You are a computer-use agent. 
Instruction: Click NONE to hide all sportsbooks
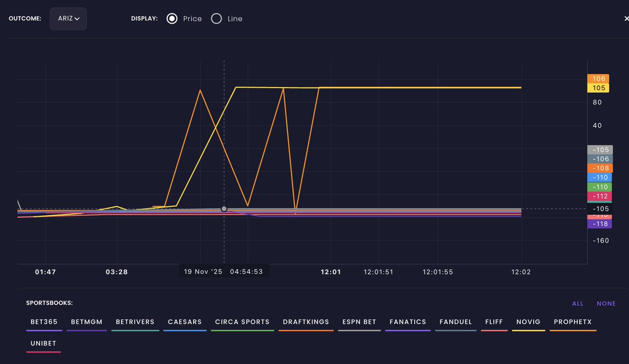click(x=606, y=303)
